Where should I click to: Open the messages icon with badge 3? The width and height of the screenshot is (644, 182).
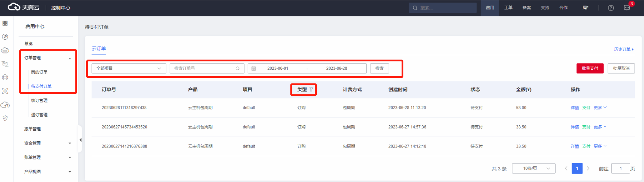627,8
